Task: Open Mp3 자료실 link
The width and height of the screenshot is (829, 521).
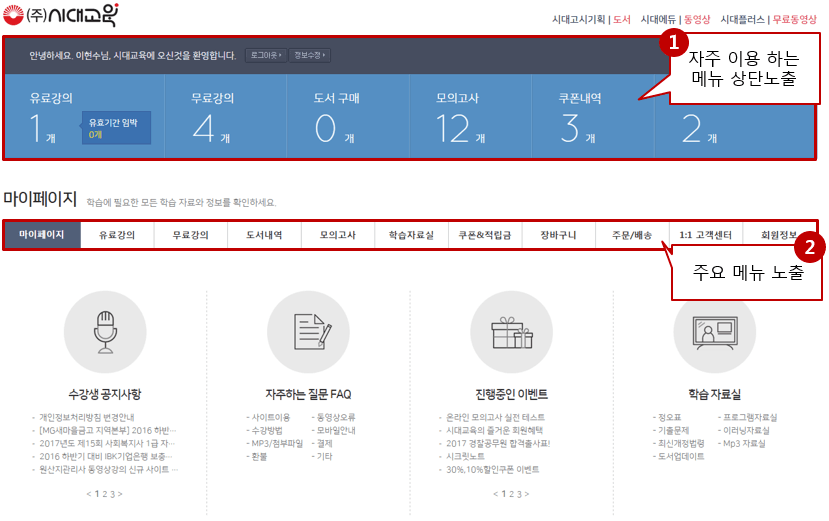Action: point(744,443)
